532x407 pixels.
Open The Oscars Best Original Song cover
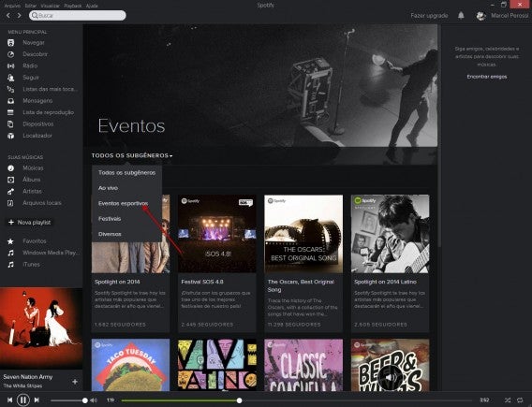[x=303, y=234]
